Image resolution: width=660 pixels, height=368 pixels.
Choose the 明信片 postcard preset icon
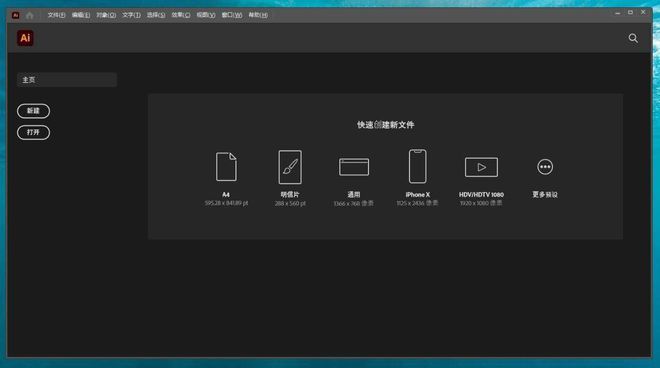pos(290,167)
